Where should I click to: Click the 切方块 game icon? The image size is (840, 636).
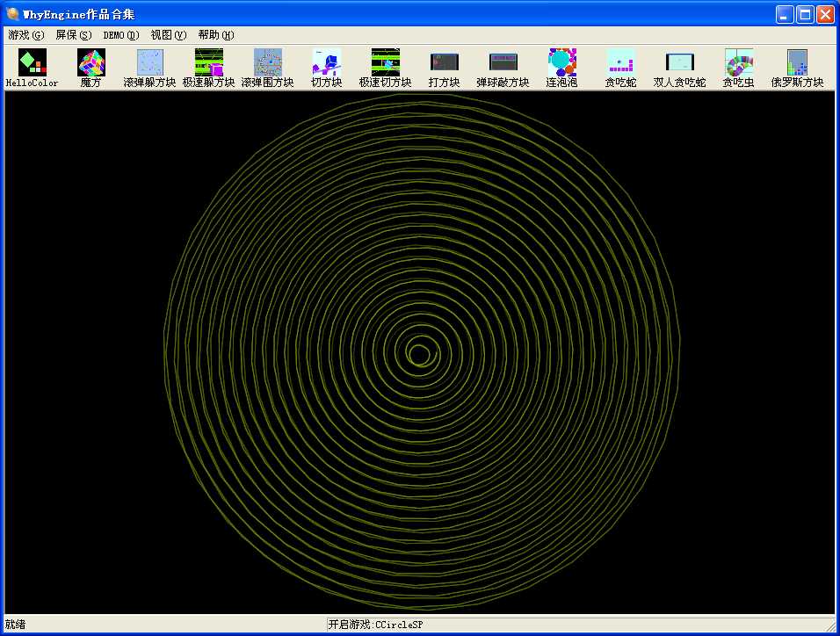327,63
